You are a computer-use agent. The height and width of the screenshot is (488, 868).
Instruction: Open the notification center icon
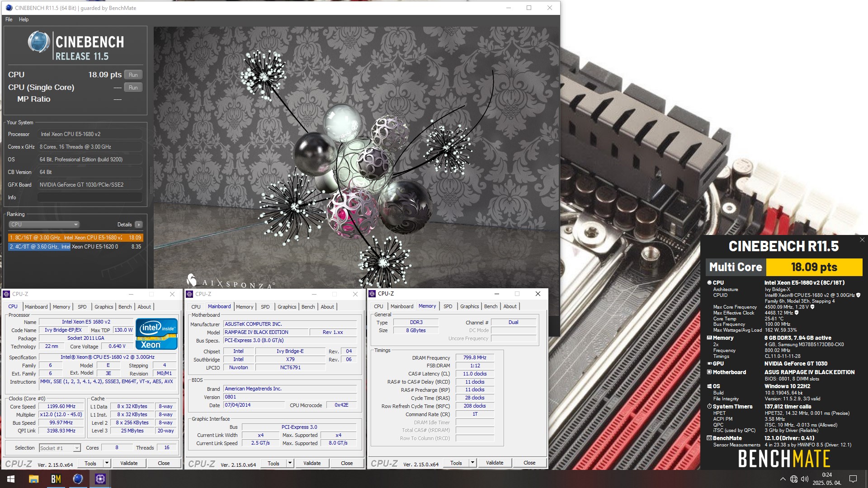pos(853,479)
